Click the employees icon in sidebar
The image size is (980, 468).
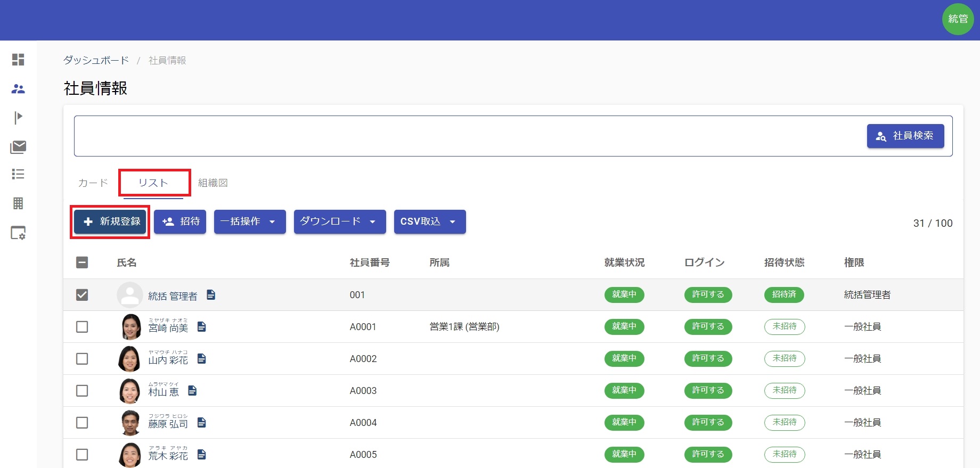(x=18, y=89)
